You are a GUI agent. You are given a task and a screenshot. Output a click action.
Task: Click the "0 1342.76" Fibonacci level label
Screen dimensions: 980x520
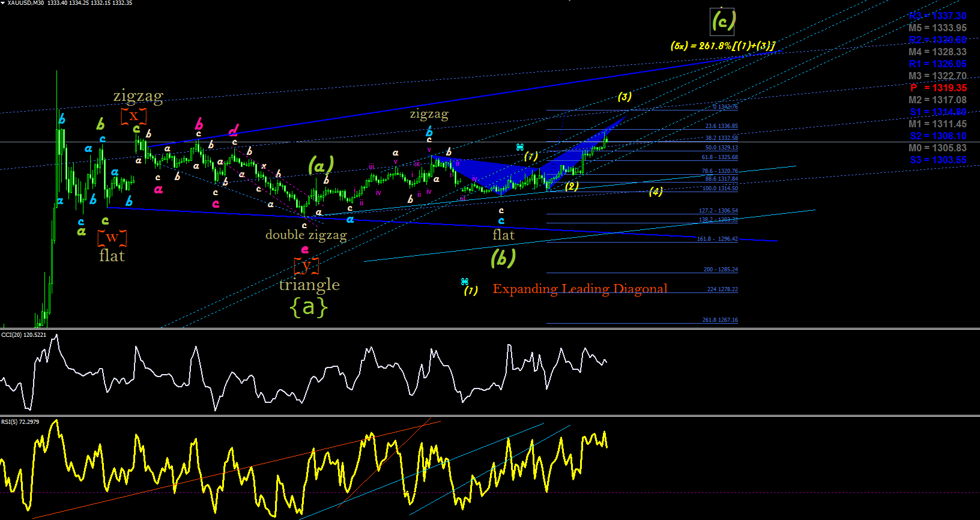tap(725, 107)
